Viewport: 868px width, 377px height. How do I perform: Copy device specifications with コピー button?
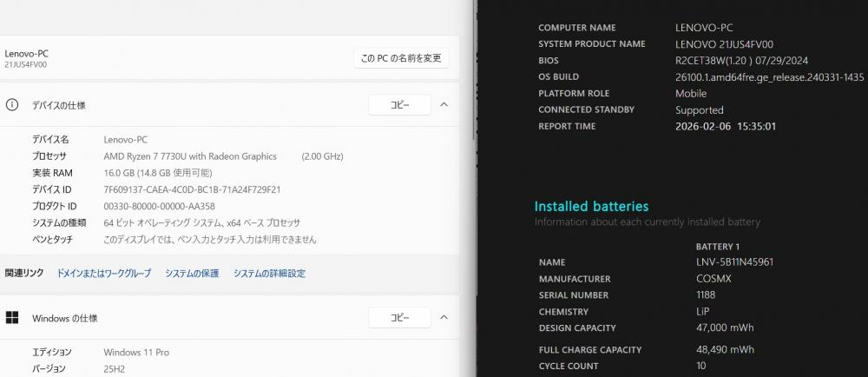pyautogui.click(x=399, y=104)
